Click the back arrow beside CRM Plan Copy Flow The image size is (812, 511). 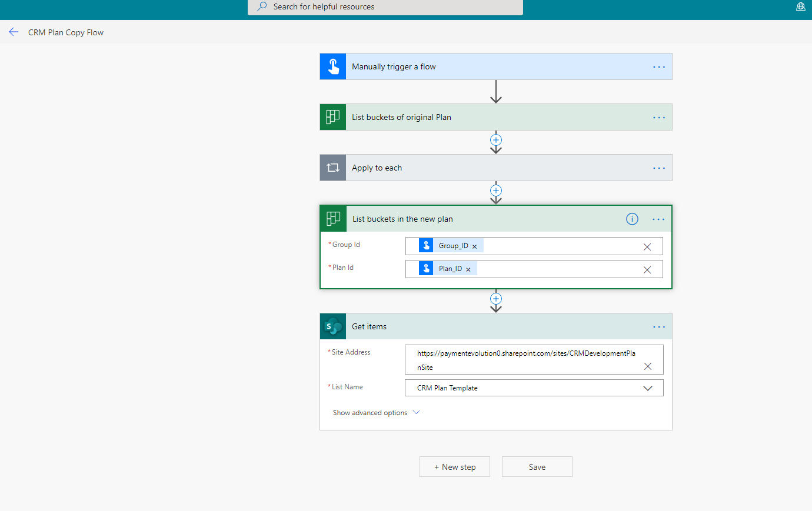click(x=14, y=32)
